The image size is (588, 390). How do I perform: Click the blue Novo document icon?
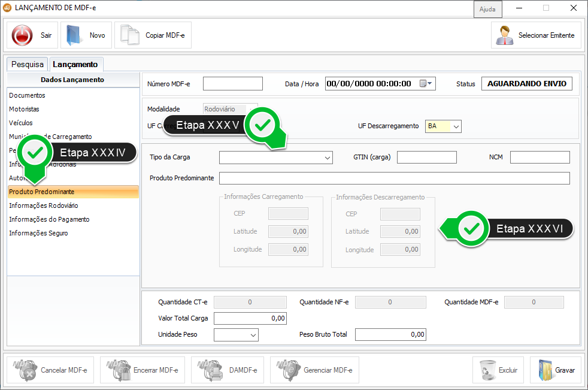click(x=74, y=35)
